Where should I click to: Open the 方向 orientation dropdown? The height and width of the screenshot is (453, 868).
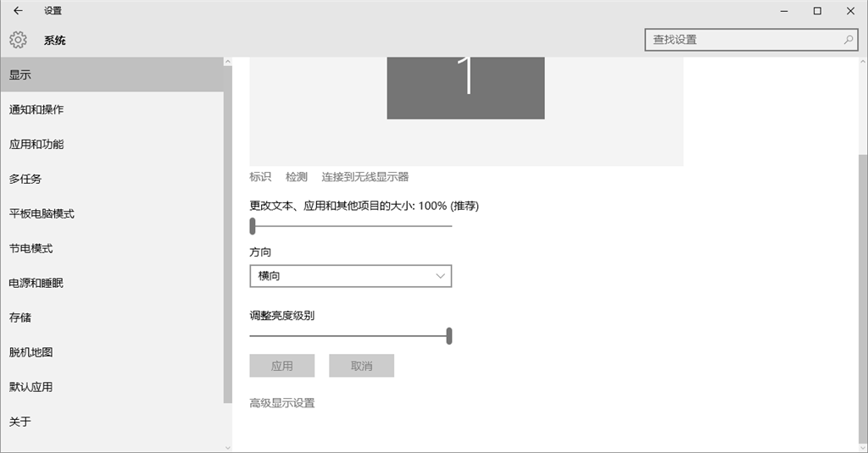tap(351, 276)
